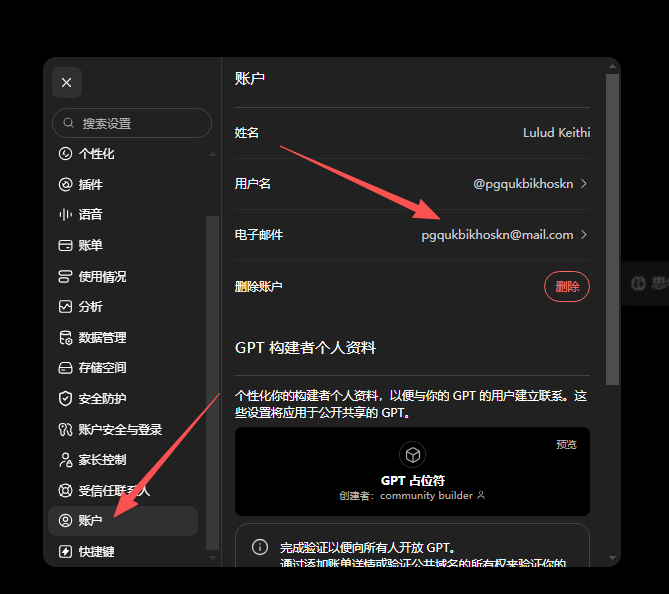
Task: Click the sidebar scroll down arrow
Action: point(212,557)
